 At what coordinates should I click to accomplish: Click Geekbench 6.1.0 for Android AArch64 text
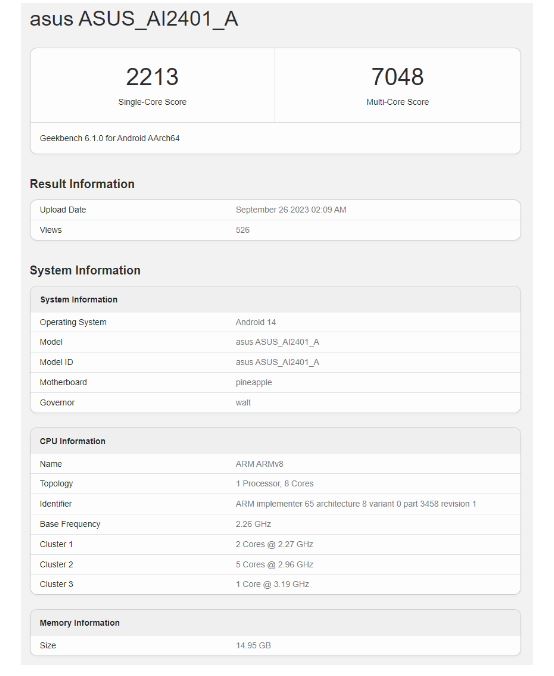110,138
